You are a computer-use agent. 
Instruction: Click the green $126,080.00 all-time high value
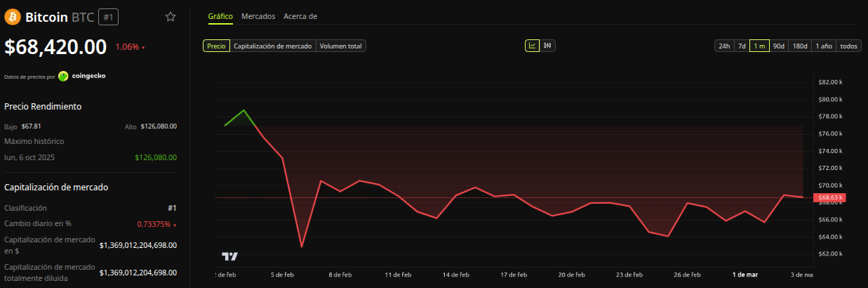(156, 157)
